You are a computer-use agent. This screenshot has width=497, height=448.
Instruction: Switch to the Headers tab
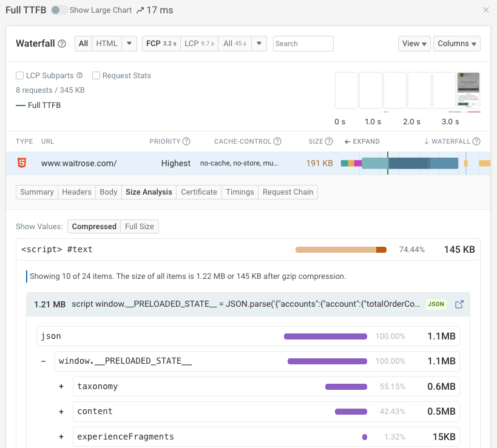76,192
